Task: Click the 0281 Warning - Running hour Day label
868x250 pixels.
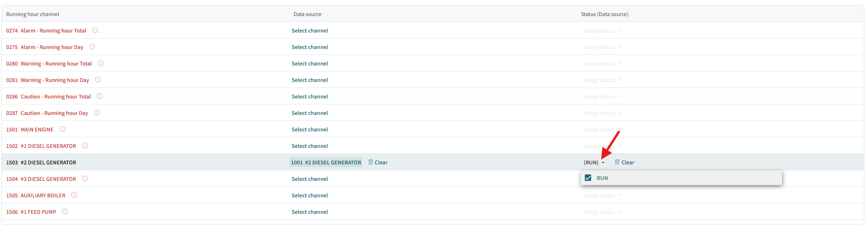Action: [48, 80]
